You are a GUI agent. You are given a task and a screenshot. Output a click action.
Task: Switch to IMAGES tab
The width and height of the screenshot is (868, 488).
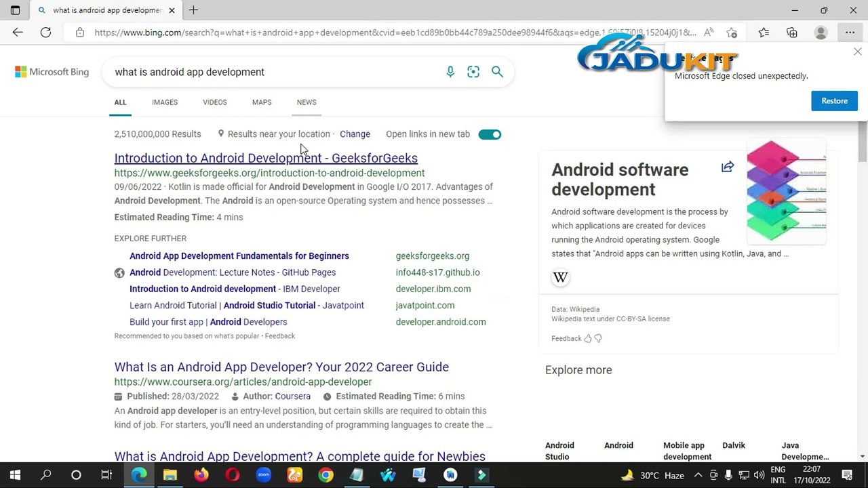click(165, 102)
